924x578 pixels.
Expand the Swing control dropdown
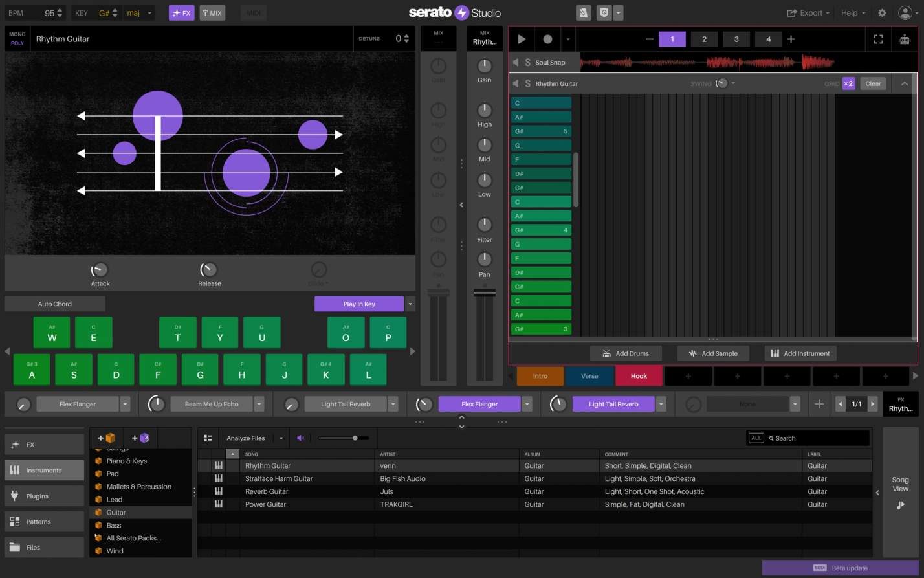(x=732, y=83)
